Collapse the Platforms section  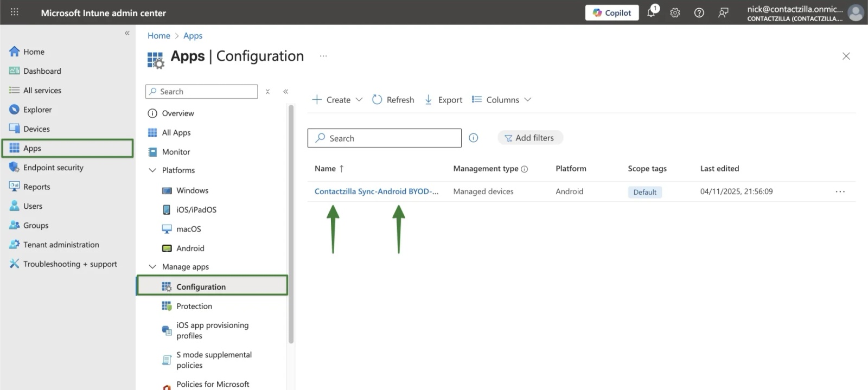(152, 170)
